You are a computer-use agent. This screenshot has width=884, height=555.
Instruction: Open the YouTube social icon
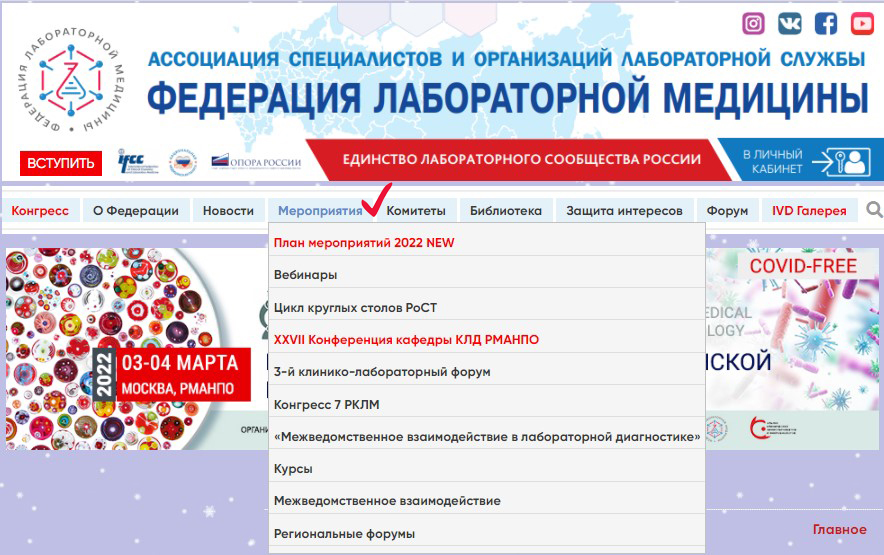862,24
